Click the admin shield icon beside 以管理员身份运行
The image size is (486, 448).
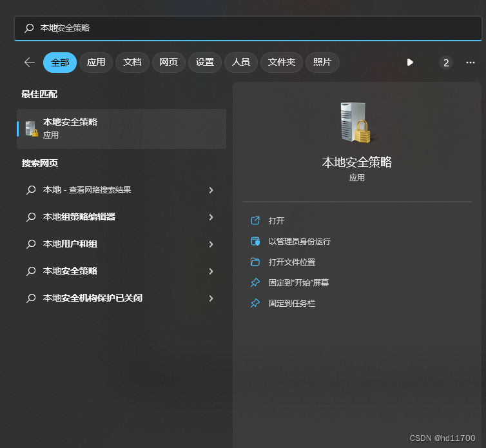click(255, 241)
